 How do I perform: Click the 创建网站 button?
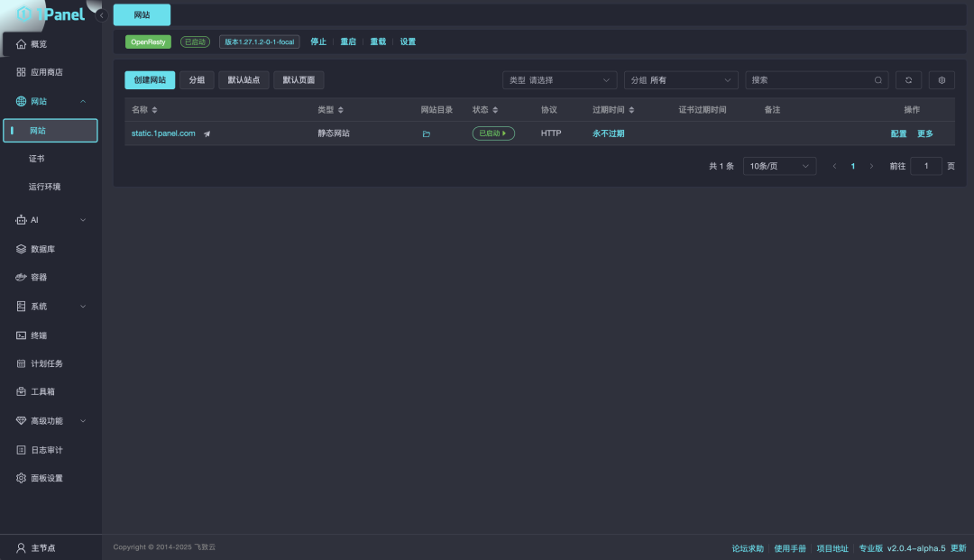(x=150, y=80)
